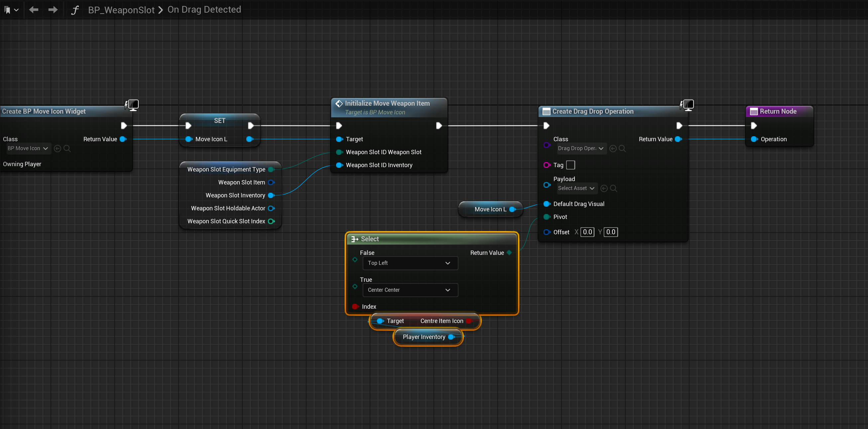The height and width of the screenshot is (429, 868).
Task: Open the True option Center Center dropdown
Action: tap(410, 290)
